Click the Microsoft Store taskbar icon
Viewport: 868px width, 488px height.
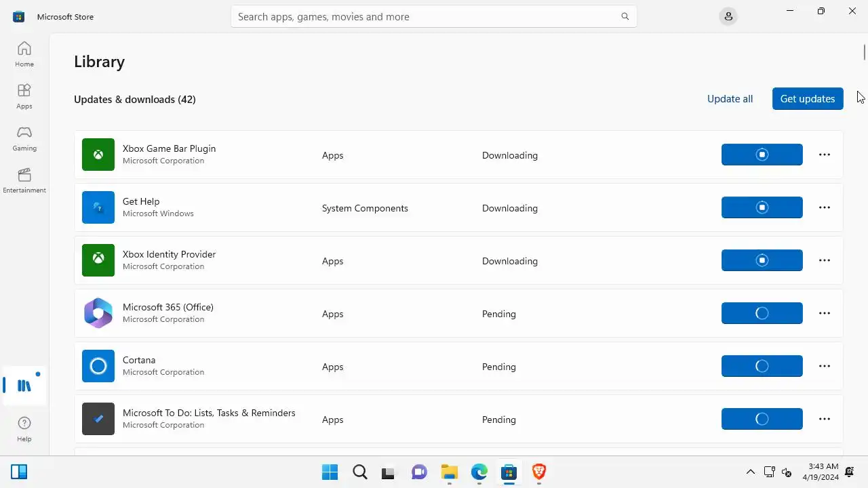509,472
